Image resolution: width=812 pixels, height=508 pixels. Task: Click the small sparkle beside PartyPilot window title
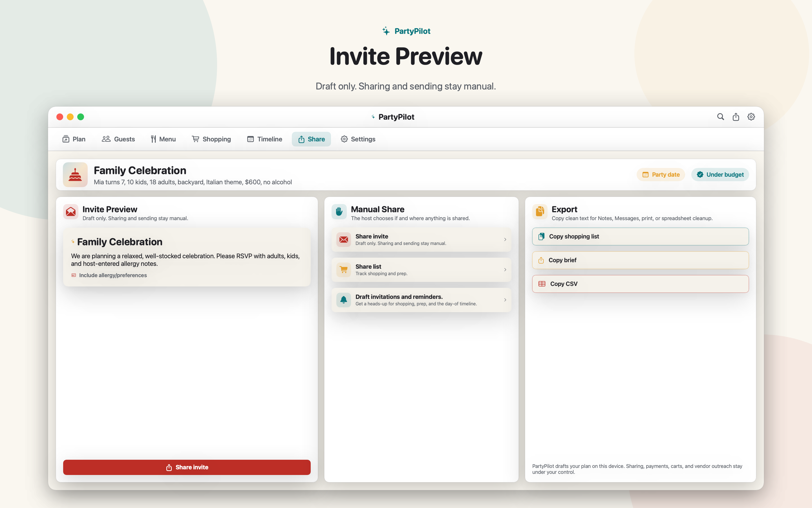point(373,117)
